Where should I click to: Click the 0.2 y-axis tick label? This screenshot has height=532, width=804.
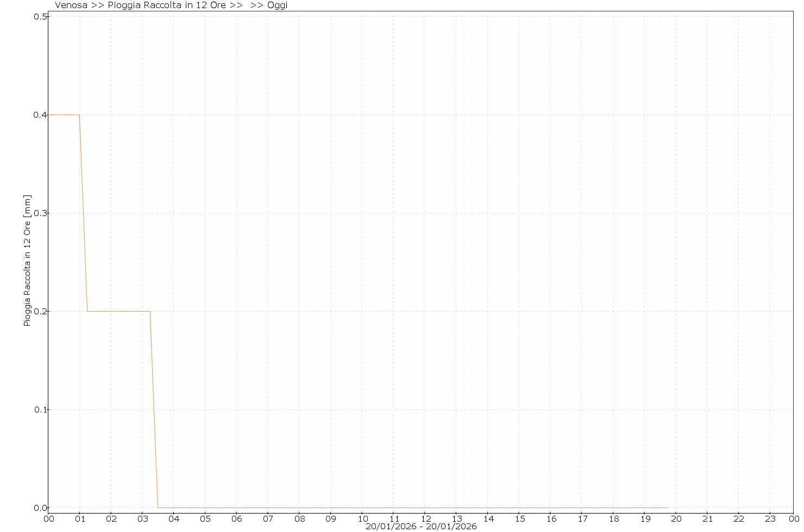40,311
